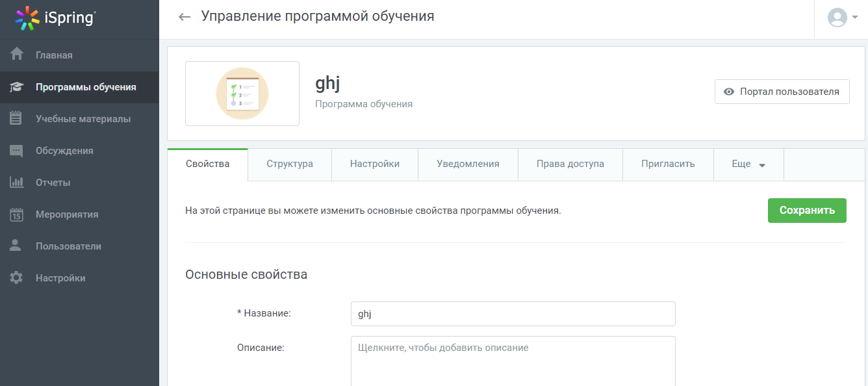Click the back arrow near the page title
Screen dimensions: 868x386
coord(185,16)
